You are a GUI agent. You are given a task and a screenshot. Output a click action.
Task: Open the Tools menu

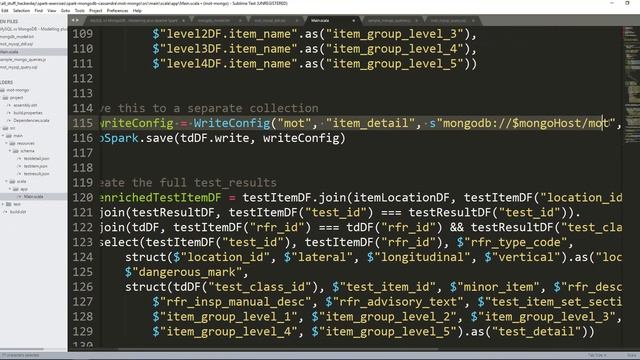coord(80,11)
